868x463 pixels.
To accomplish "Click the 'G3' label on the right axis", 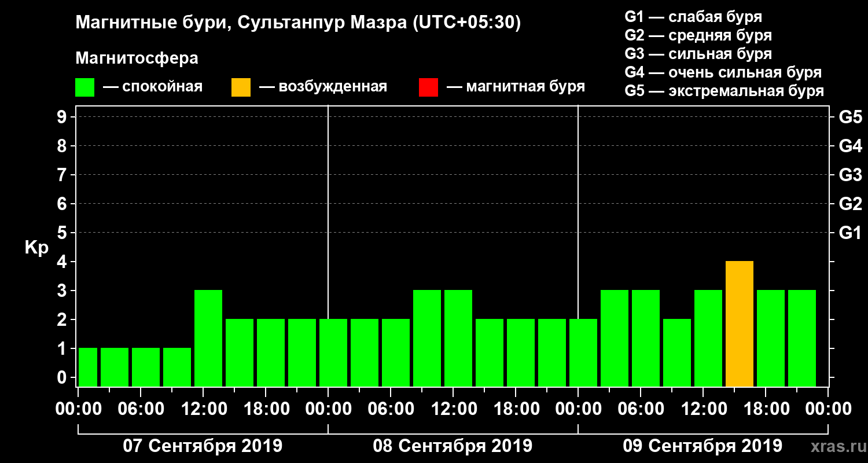I will [851, 175].
